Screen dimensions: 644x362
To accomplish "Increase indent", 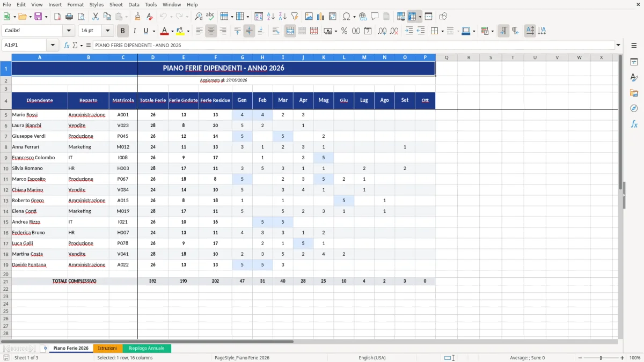I will point(409,31).
